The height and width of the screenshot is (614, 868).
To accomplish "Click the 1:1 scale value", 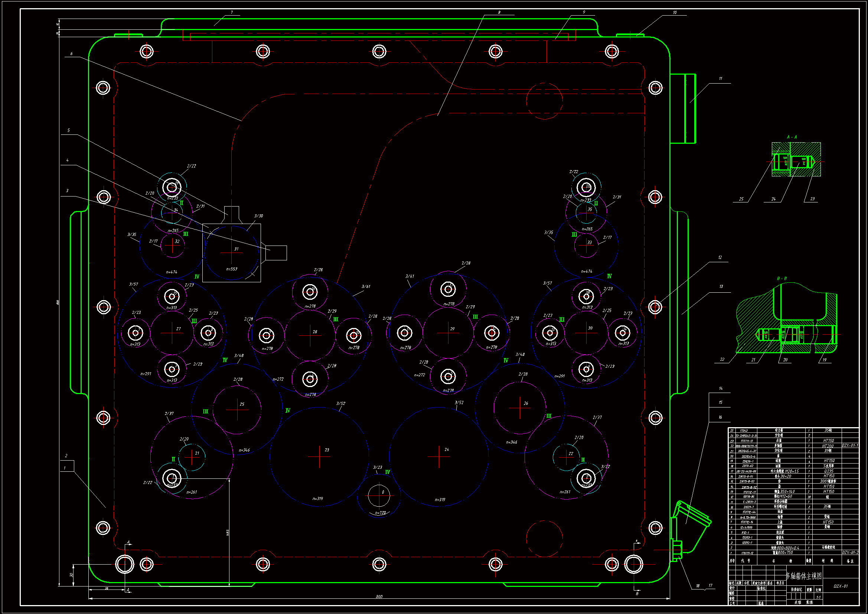I will [x=819, y=597].
